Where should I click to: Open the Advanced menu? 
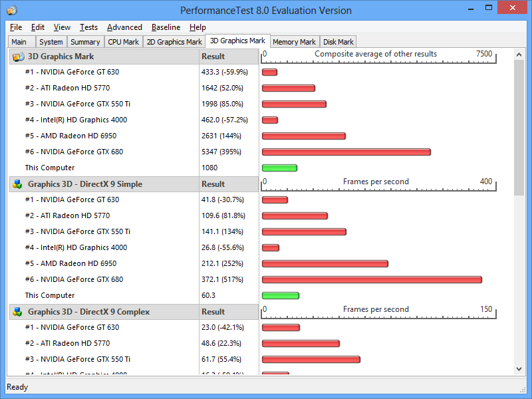(124, 27)
